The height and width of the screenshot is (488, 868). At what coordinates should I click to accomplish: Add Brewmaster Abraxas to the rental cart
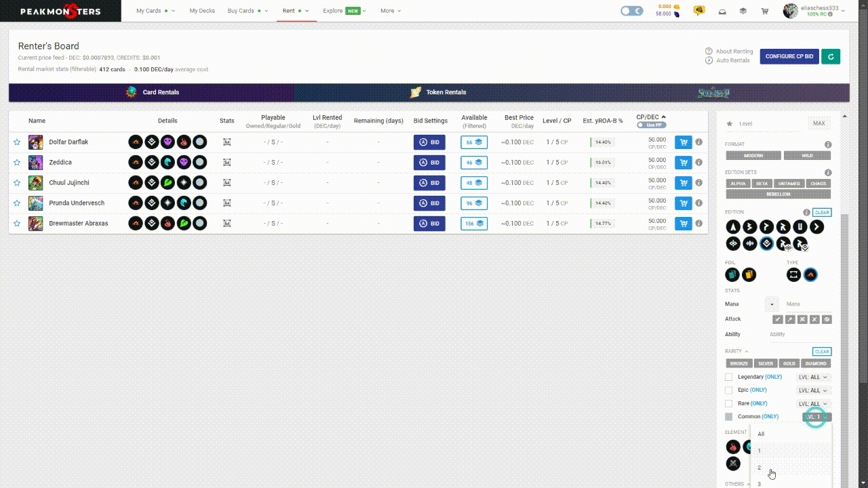(683, 224)
